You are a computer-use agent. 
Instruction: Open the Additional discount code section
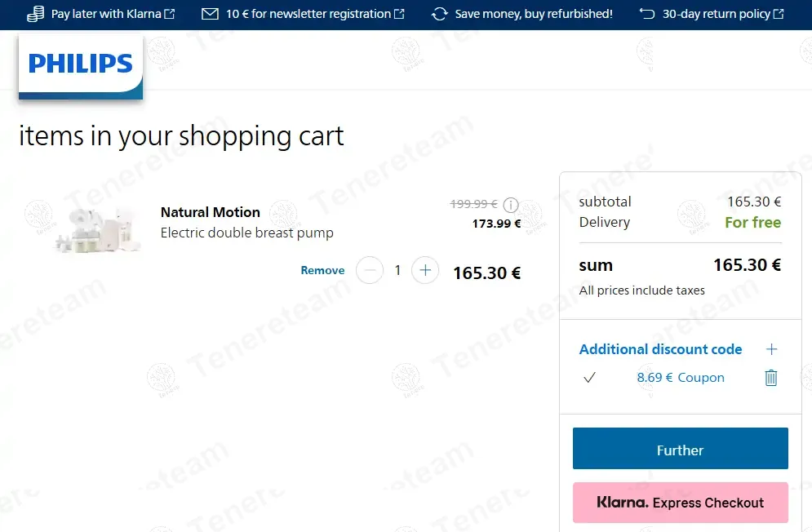661,349
